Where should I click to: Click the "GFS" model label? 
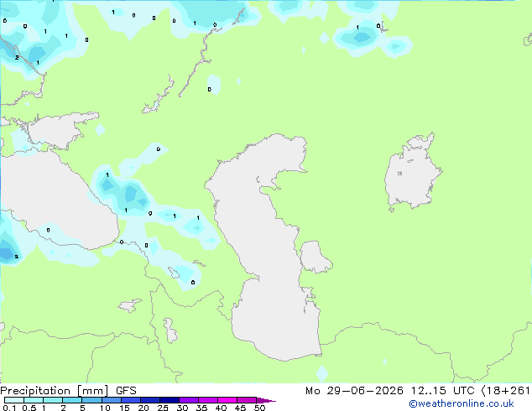[x=126, y=391]
